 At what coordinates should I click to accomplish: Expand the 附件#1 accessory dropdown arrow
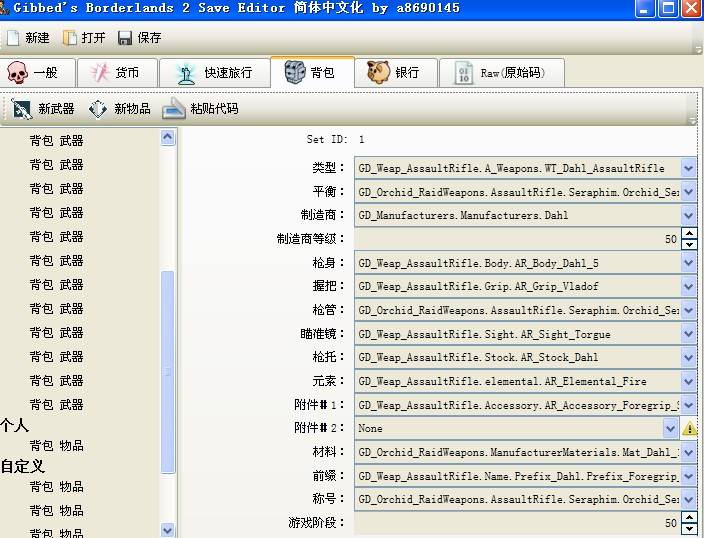(x=688, y=405)
